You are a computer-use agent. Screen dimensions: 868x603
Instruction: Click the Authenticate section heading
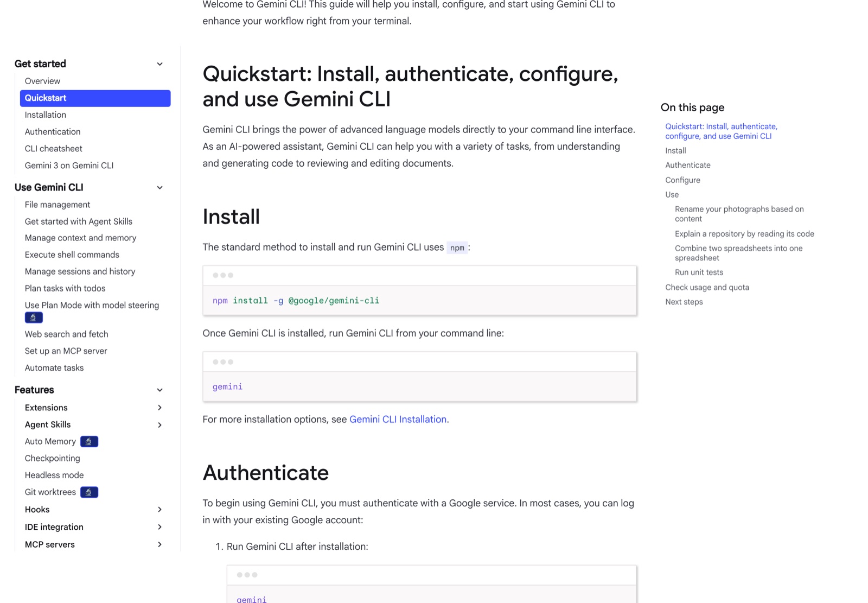[266, 473]
